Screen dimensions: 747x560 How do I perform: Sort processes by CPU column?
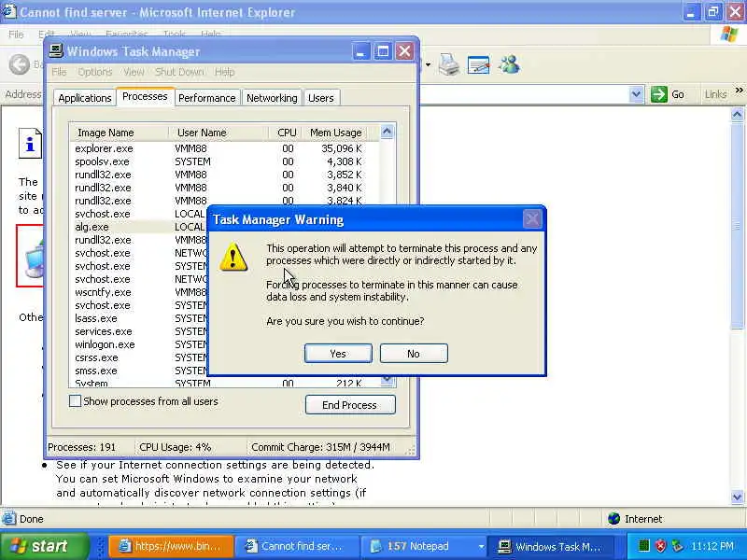(285, 133)
